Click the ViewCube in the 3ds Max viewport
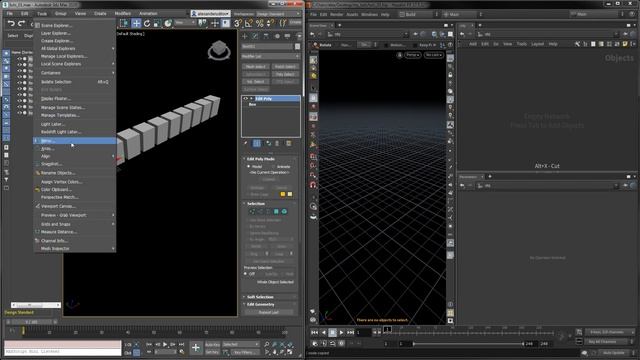This screenshot has width=640, height=360. (x=219, y=50)
